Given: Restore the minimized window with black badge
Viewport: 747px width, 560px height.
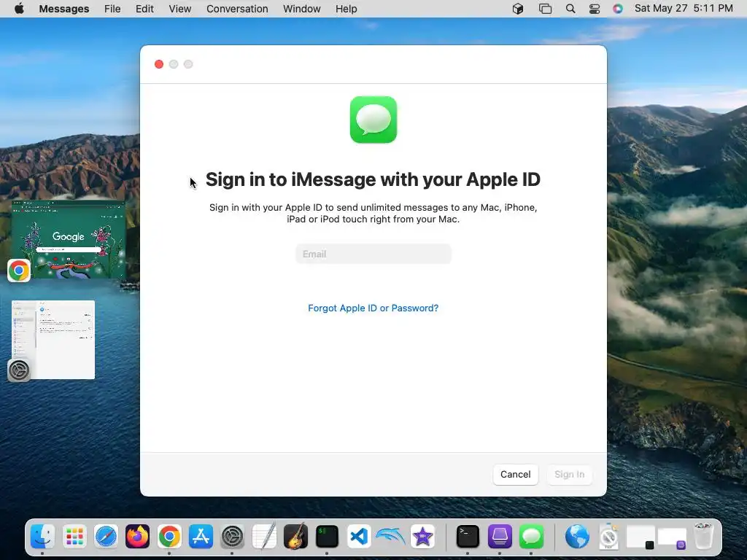Looking at the screenshot, I should click(640, 537).
